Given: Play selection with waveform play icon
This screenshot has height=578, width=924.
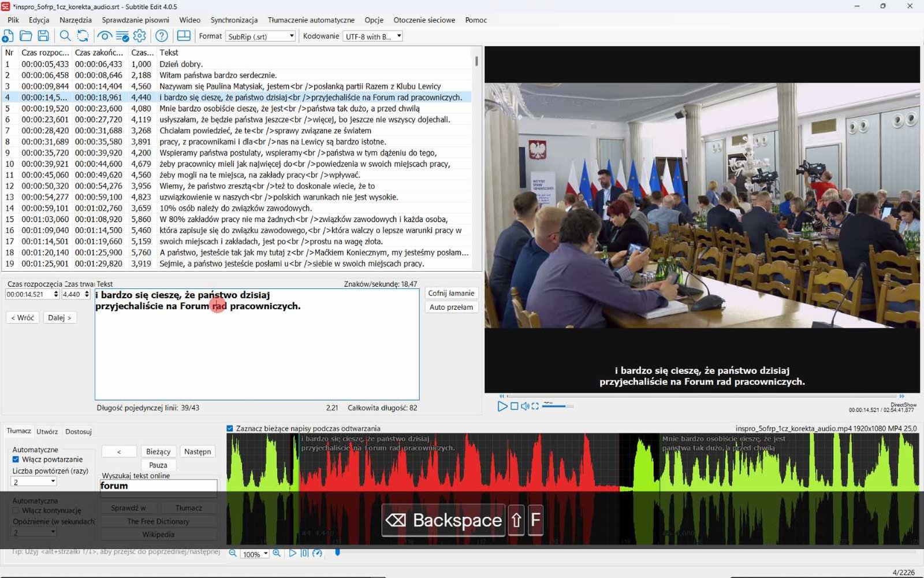Looking at the screenshot, I should click(x=293, y=553).
